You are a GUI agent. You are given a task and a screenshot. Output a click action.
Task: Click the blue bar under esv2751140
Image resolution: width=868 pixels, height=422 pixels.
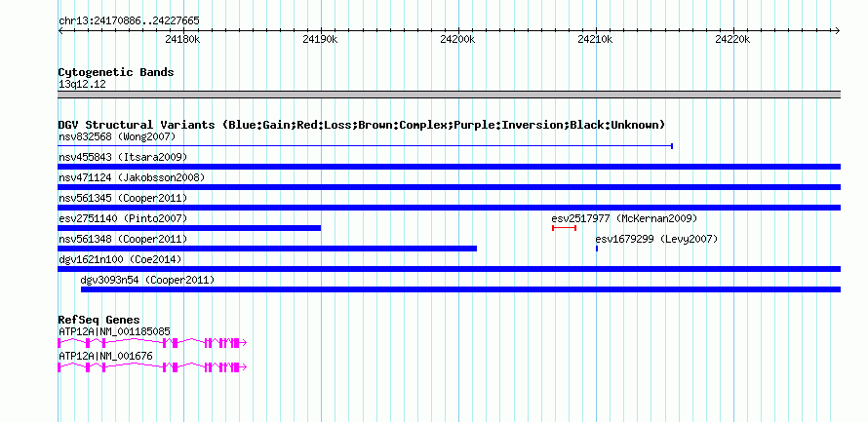click(189, 228)
